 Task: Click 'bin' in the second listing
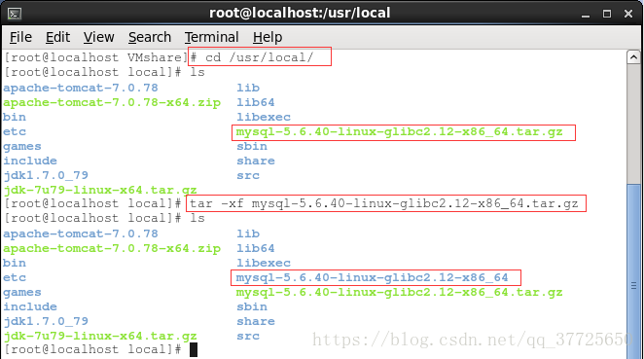[x=15, y=263]
